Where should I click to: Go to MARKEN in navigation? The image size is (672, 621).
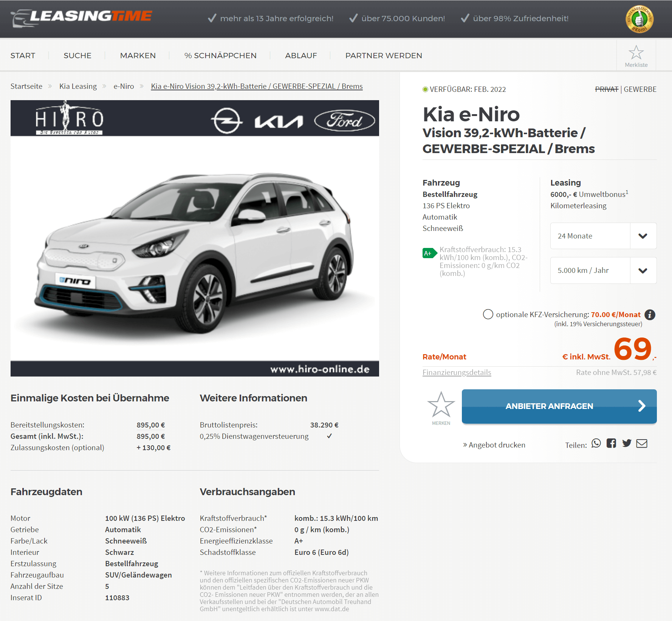[x=138, y=56]
